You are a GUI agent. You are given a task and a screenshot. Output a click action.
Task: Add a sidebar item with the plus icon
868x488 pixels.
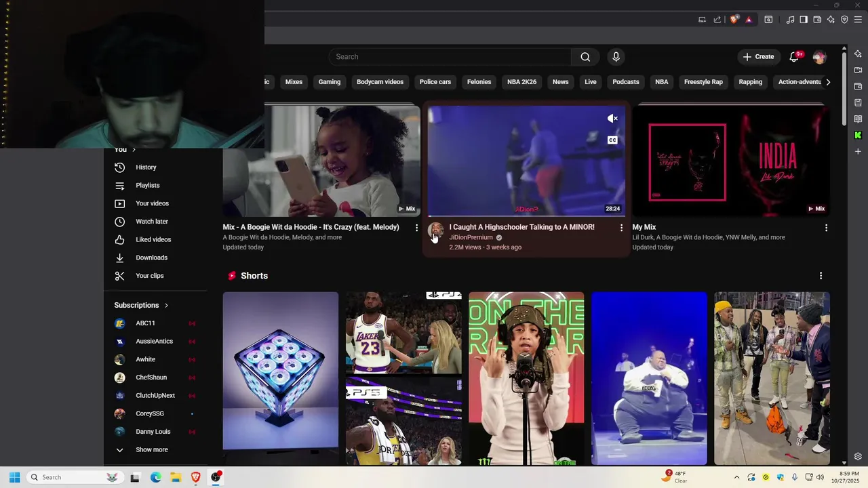(x=858, y=151)
